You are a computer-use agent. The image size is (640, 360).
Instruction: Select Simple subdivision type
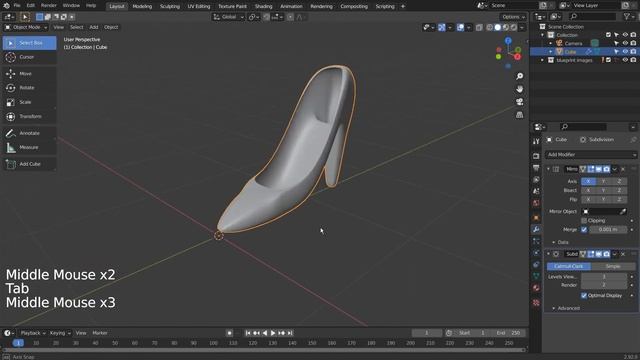point(613,266)
